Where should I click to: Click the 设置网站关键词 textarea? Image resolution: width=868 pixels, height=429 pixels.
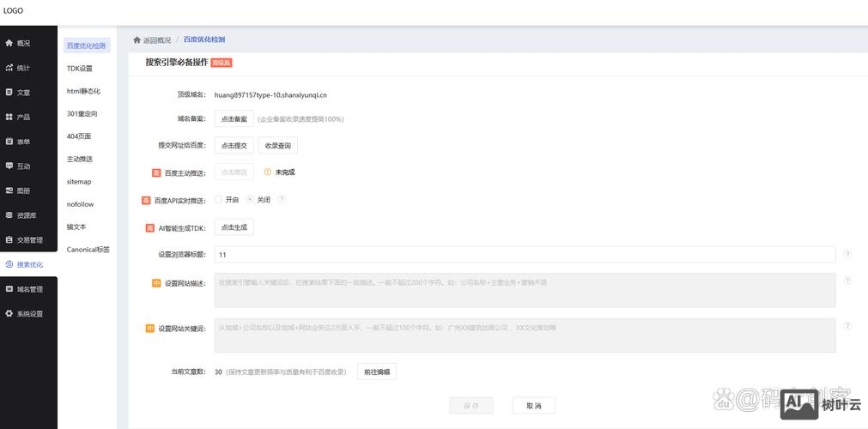tap(525, 335)
